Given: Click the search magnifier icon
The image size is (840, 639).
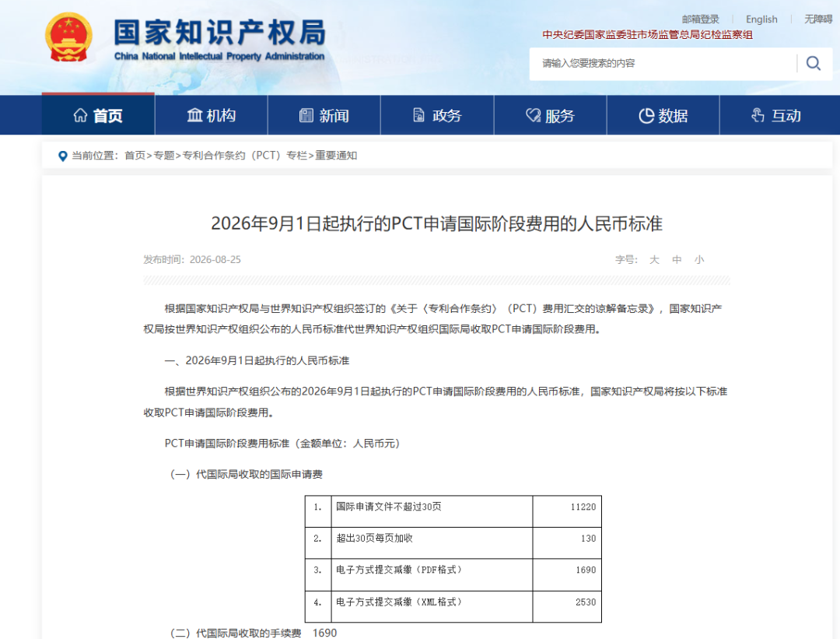Looking at the screenshot, I should (814, 63).
